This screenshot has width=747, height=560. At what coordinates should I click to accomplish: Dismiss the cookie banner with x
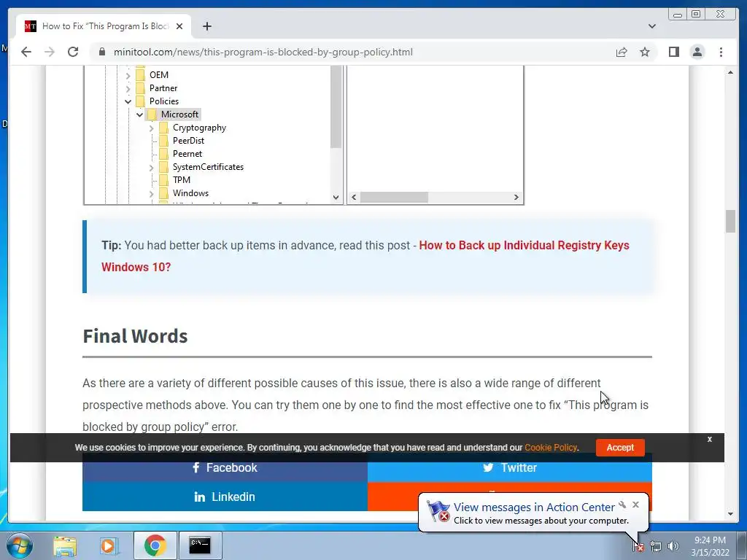click(x=709, y=439)
